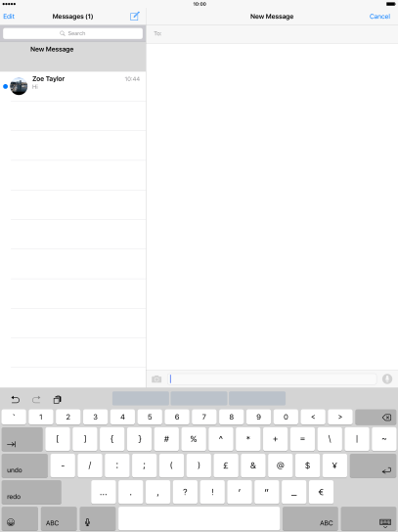Switch to the left ABC letters keyboard
Image resolution: width=398 pixels, height=532 pixels.
59,518
